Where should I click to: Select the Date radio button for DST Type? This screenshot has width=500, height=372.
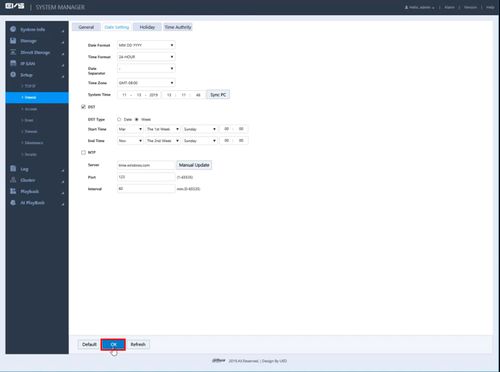[119, 119]
